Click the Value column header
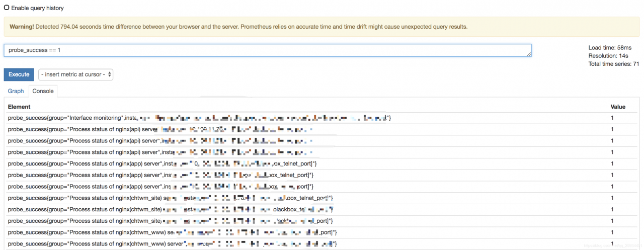This screenshot has width=644, height=250. click(x=618, y=107)
